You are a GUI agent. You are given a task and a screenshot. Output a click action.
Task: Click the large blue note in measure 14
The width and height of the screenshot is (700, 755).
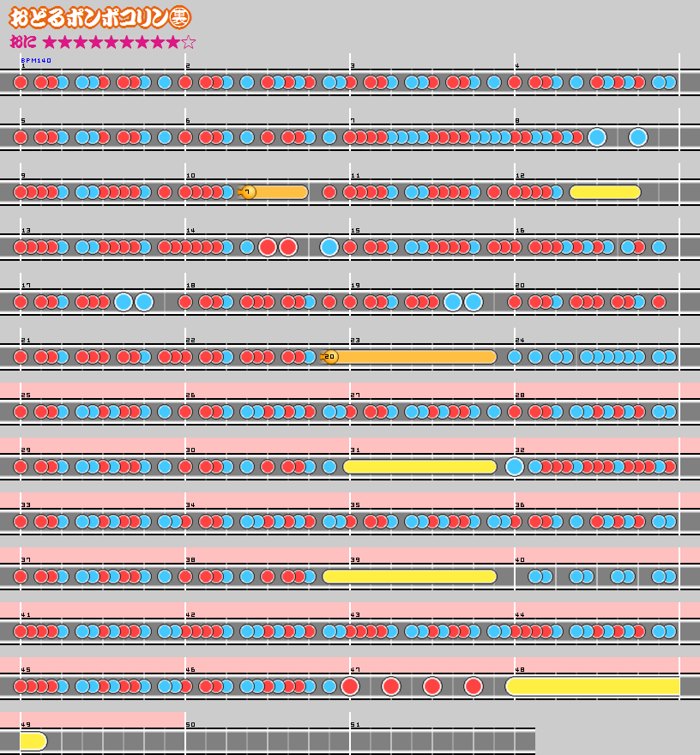pyautogui.click(x=329, y=247)
